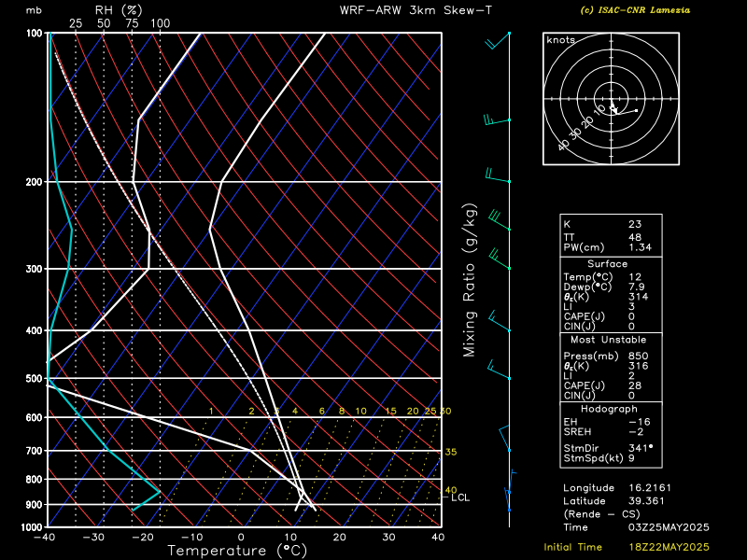Click the hodograph ring label 40

pos(563,145)
